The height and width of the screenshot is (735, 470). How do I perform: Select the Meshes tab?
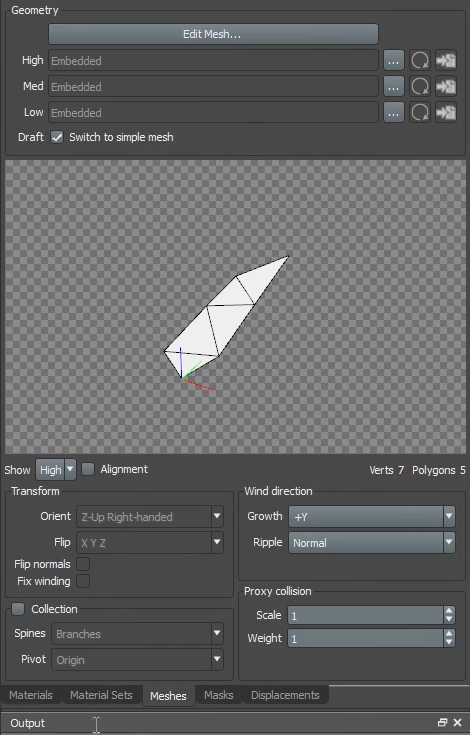tap(168, 696)
